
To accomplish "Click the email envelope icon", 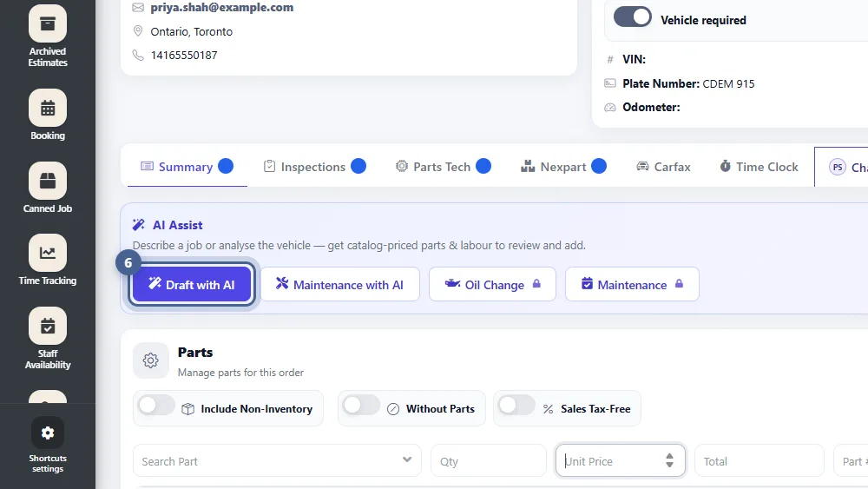I will pyautogui.click(x=138, y=8).
